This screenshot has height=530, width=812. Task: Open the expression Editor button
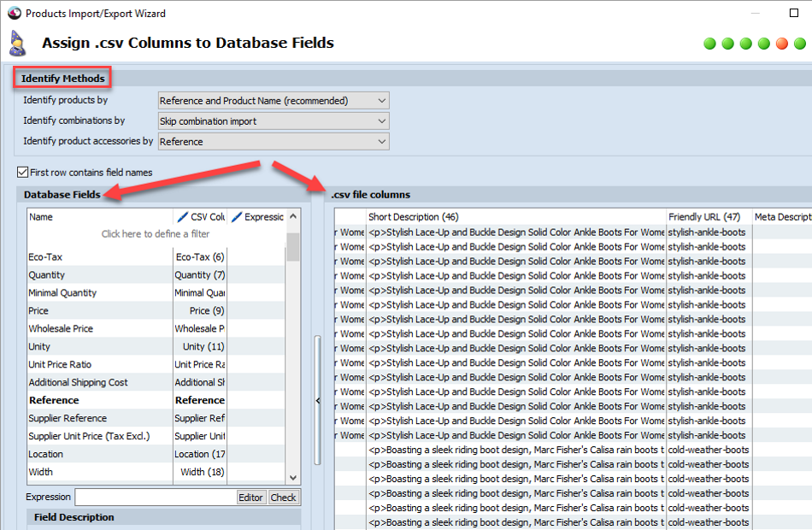pyautogui.click(x=250, y=498)
